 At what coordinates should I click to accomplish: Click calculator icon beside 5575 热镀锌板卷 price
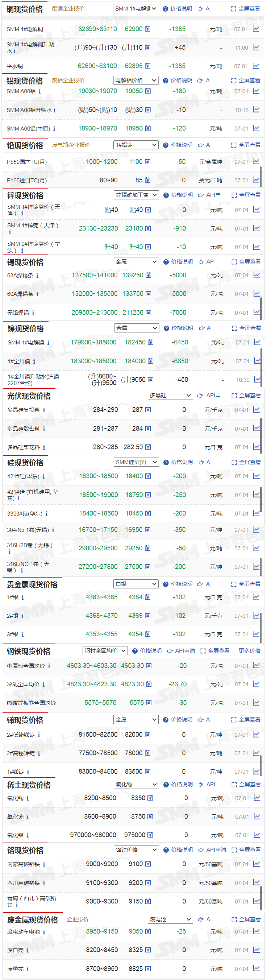pyautogui.click(x=148, y=703)
